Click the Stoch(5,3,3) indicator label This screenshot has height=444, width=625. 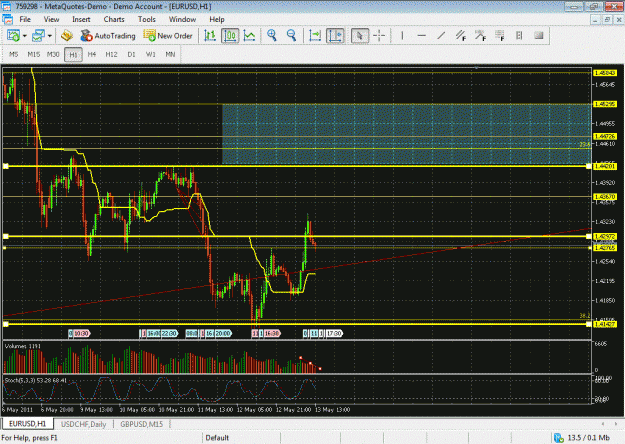click(x=36, y=381)
